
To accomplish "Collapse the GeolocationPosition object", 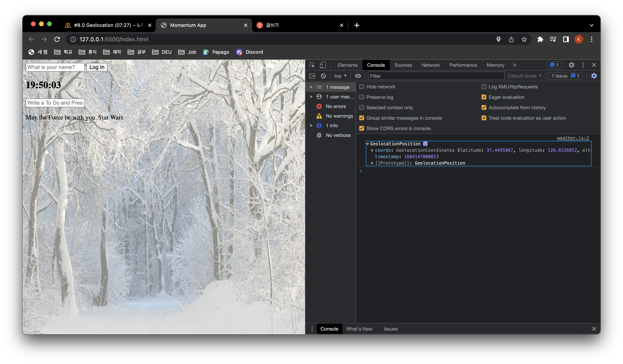I will (x=368, y=144).
